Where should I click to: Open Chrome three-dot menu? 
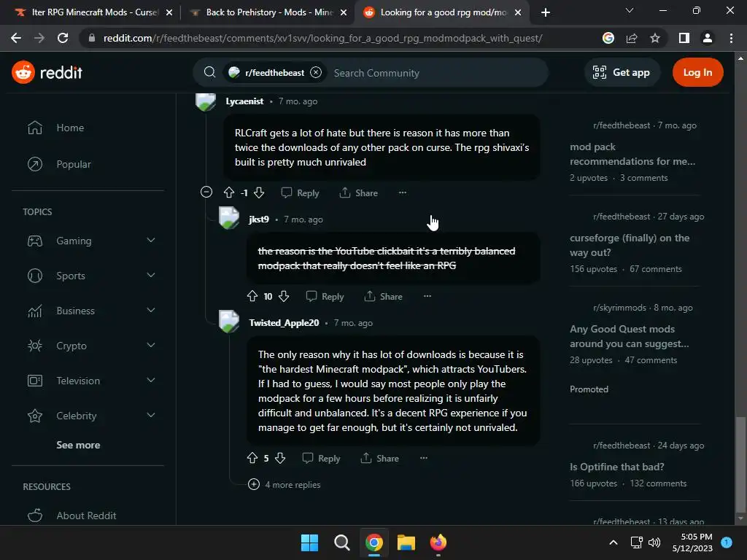pos(731,38)
